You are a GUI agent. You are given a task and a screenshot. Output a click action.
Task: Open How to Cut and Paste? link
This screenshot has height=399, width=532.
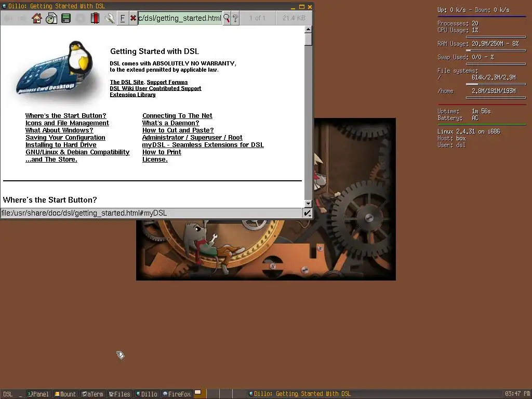(178, 130)
